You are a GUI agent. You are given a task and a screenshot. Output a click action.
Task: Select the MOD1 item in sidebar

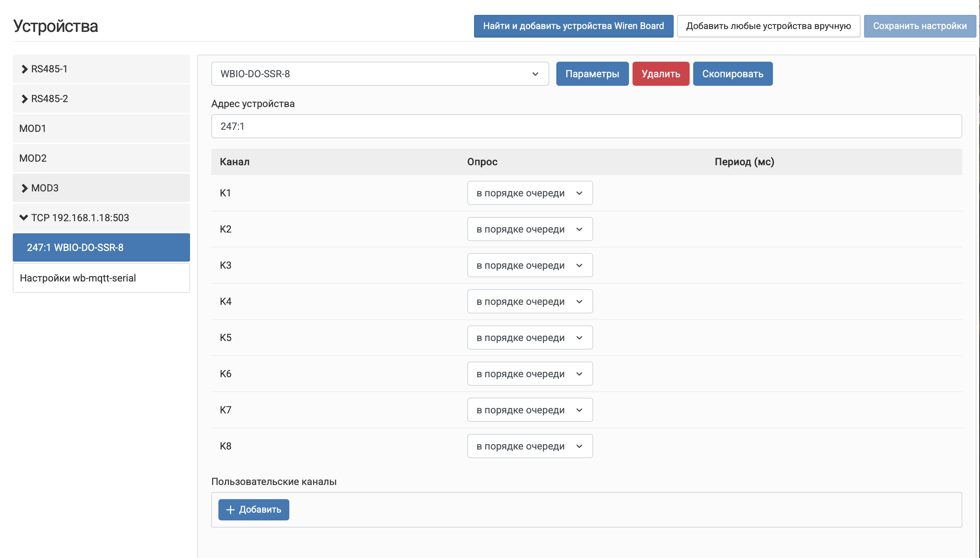click(x=101, y=128)
